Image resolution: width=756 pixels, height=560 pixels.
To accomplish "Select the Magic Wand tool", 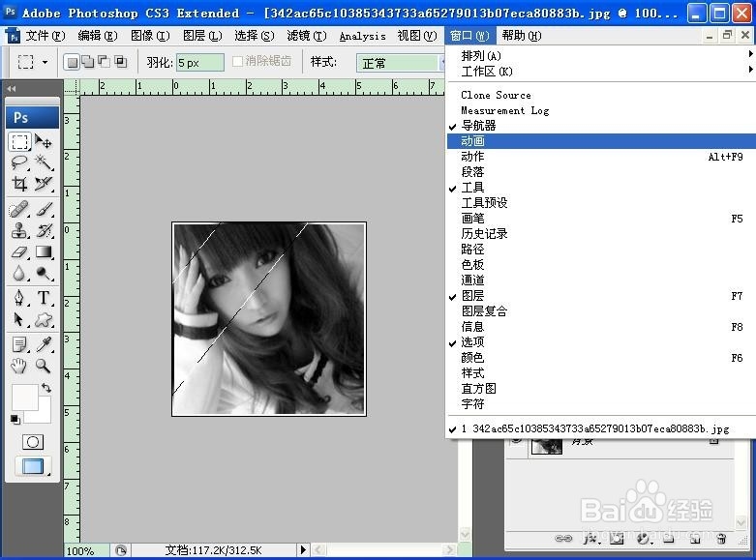I will click(x=44, y=162).
